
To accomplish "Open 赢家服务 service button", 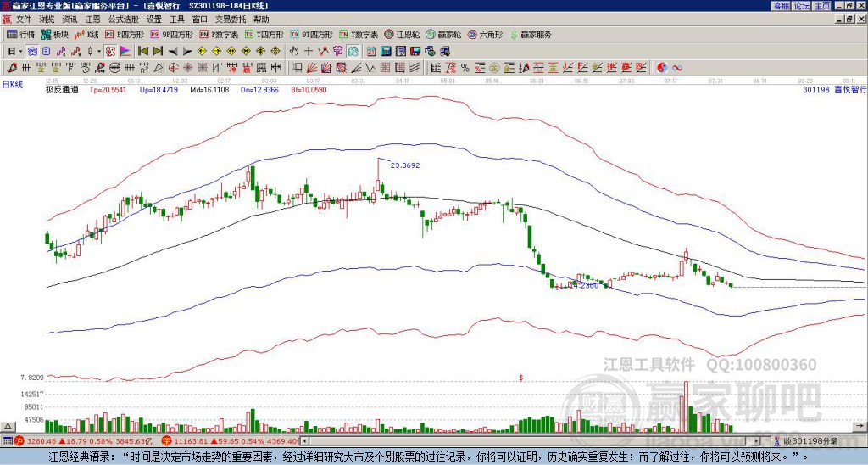I will tap(531, 34).
